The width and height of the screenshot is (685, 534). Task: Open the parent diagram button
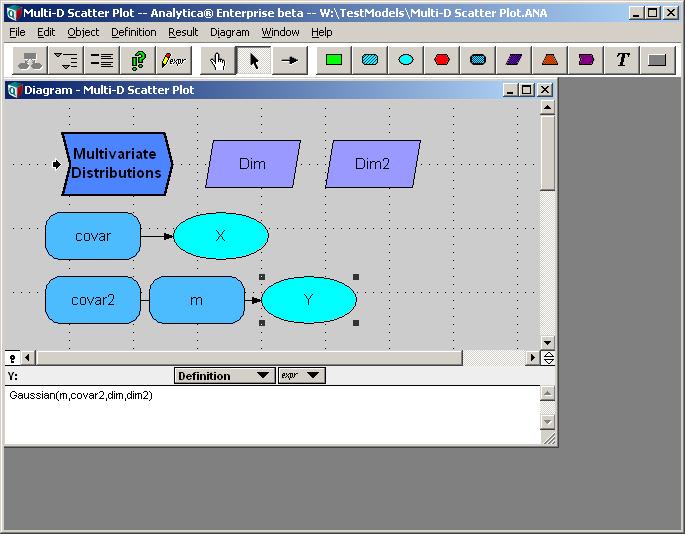pyautogui.click(x=30, y=60)
